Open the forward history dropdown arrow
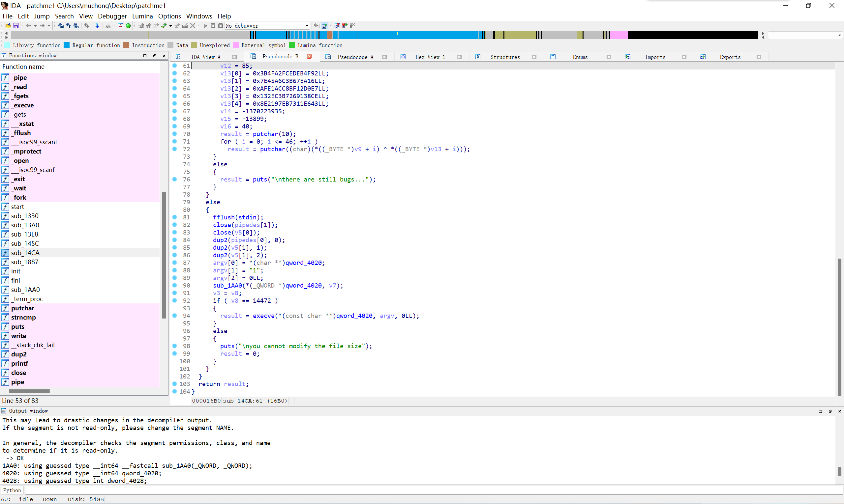This screenshot has width=844, height=504. pyautogui.click(x=49, y=26)
